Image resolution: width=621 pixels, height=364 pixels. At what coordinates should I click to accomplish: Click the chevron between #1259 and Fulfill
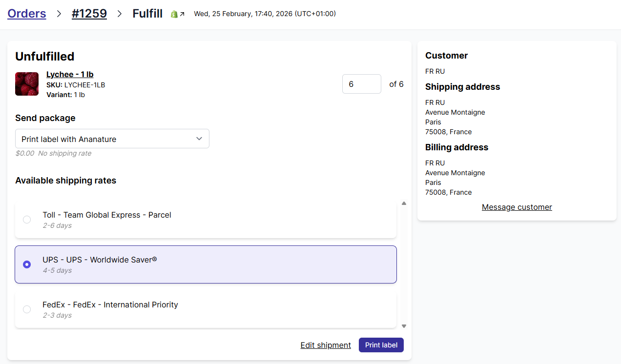(120, 14)
